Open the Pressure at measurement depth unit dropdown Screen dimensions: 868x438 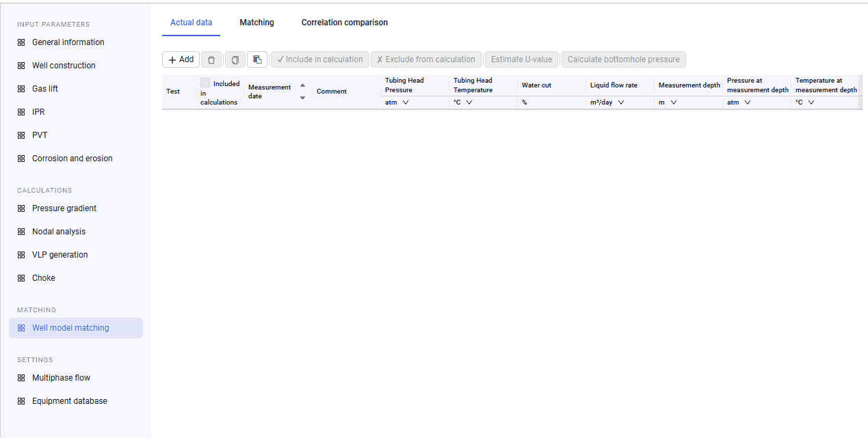click(739, 102)
